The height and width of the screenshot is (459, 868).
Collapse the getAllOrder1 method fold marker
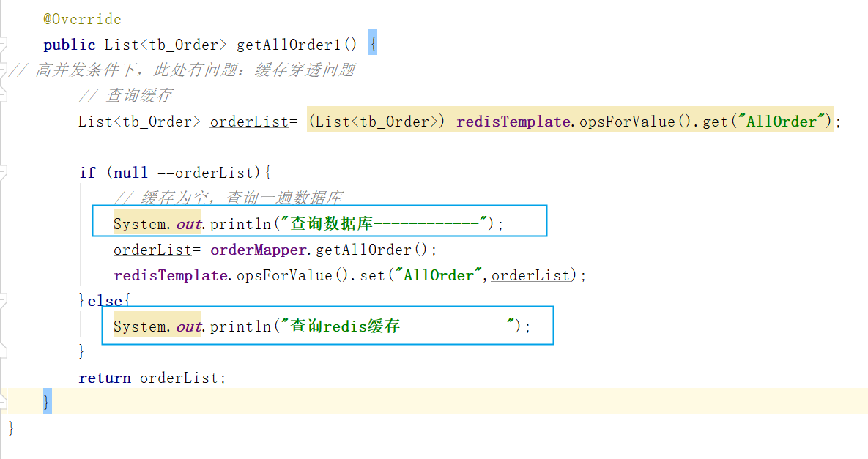(x=3, y=45)
